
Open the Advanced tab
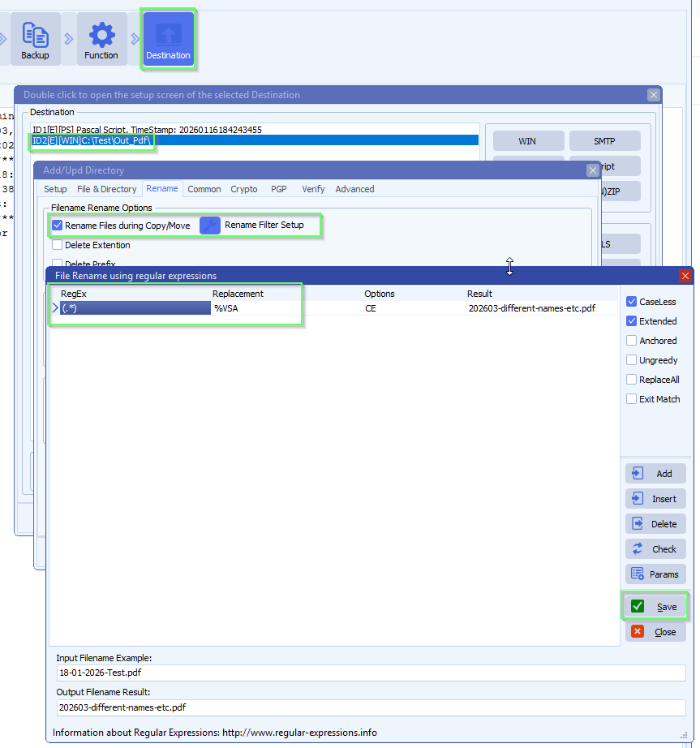354,188
